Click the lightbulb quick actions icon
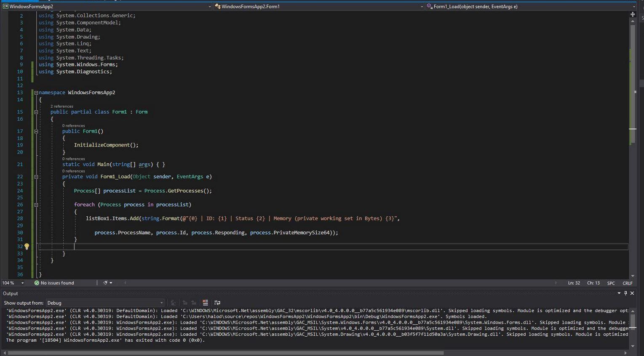 click(x=27, y=247)
